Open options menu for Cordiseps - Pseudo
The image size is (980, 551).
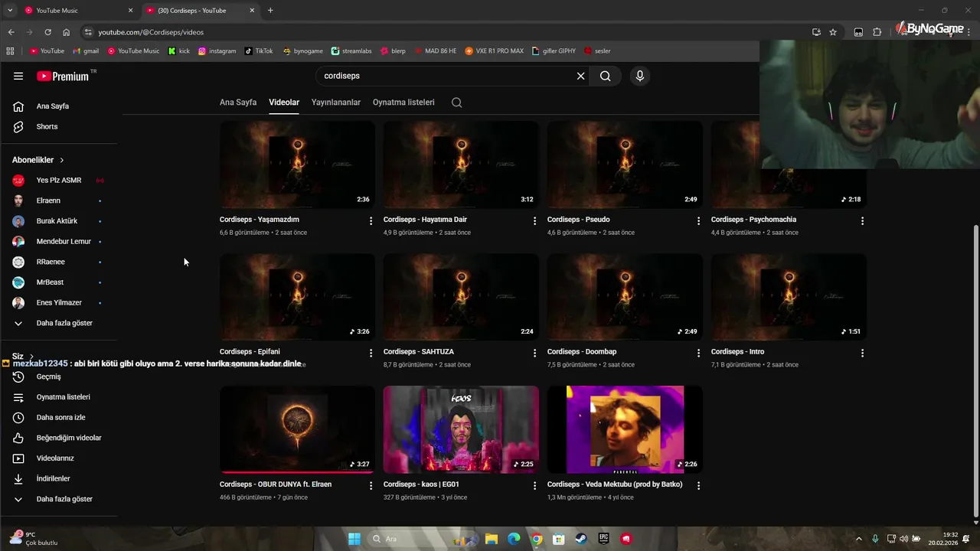(698, 220)
